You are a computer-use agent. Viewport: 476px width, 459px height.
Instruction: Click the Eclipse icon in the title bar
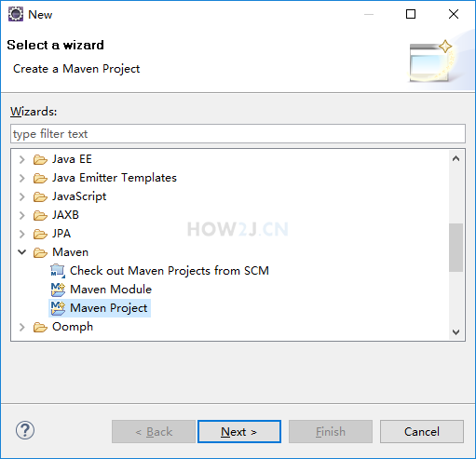point(16,14)
